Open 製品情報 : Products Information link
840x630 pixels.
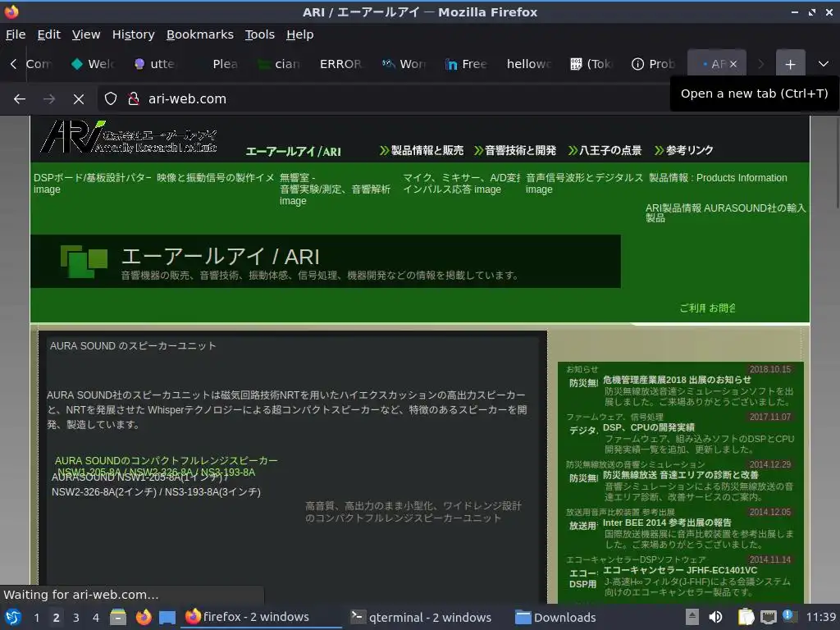tap(718, 178)
